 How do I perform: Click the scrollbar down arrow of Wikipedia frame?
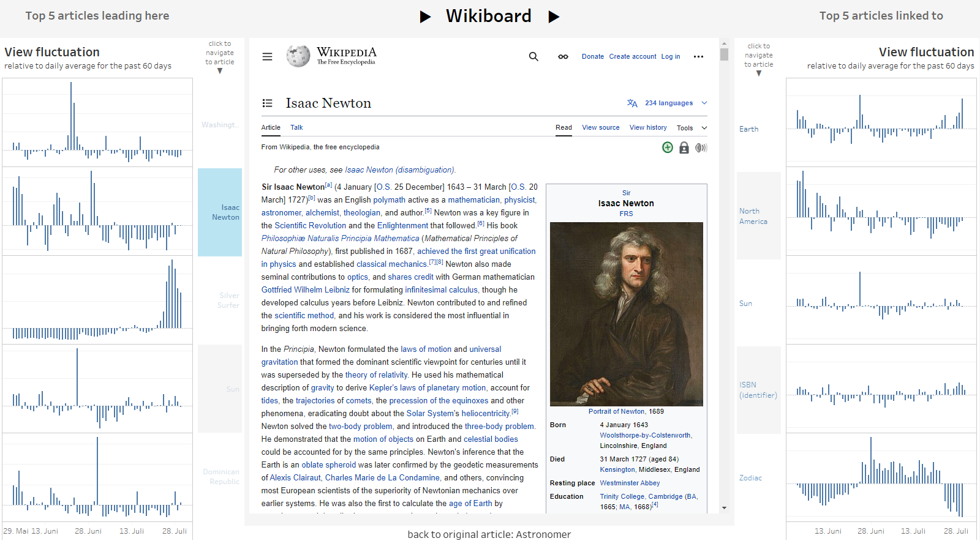point(724,508)
